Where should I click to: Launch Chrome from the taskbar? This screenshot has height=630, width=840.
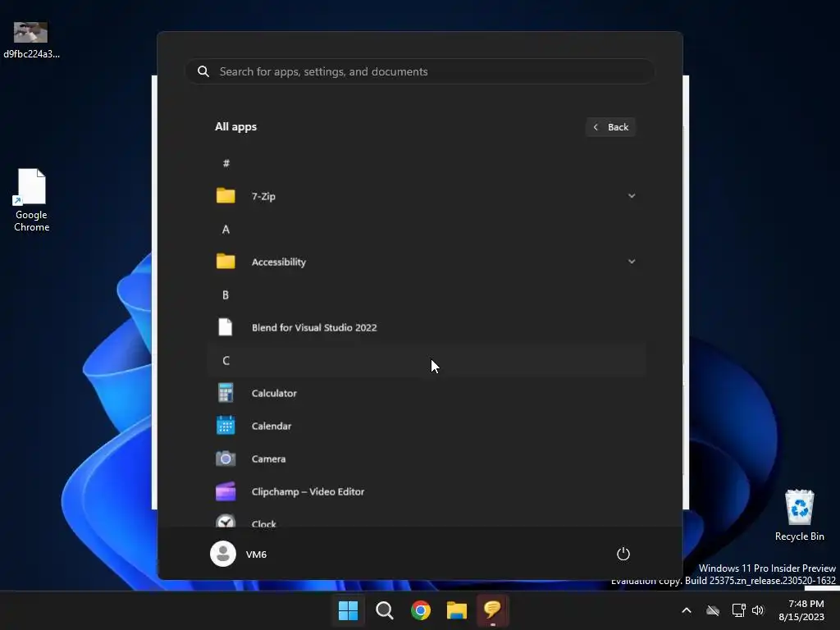click(421, 610)
